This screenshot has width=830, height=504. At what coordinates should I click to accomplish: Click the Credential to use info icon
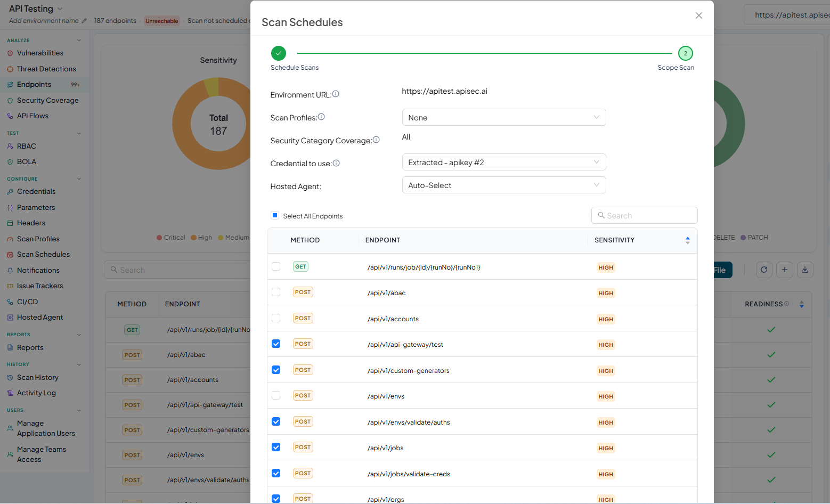[336, 163]
